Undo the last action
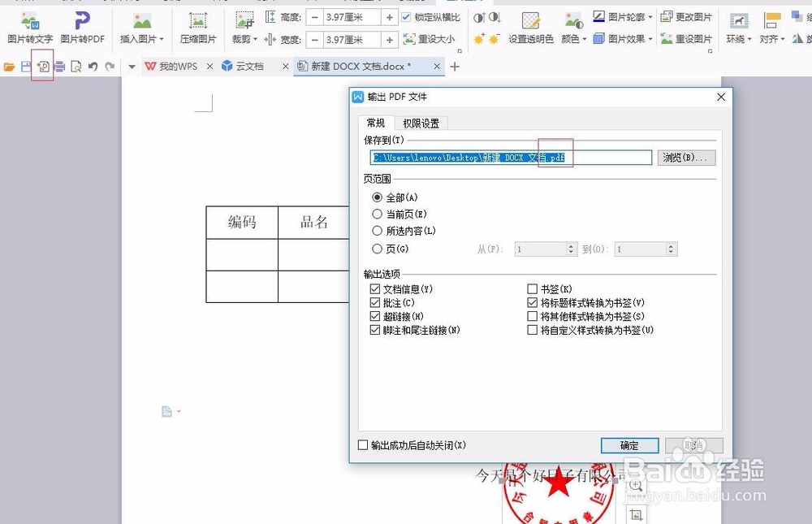The height and width of the screenshot is (524, 812). 93,67
